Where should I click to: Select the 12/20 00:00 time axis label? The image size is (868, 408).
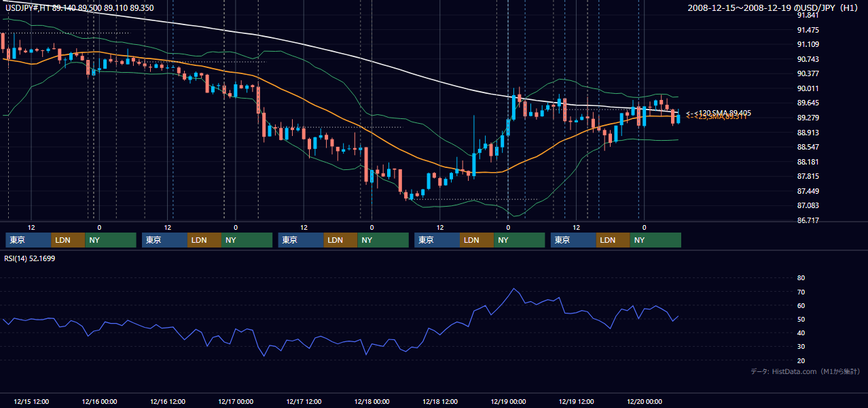click(645, 401)
